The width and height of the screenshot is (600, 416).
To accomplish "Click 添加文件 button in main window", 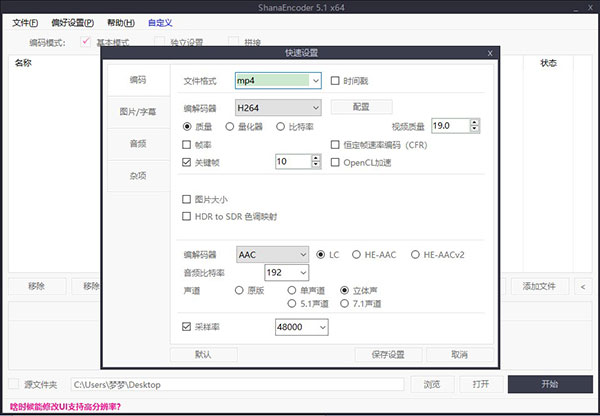I will [x=539, y=286].
